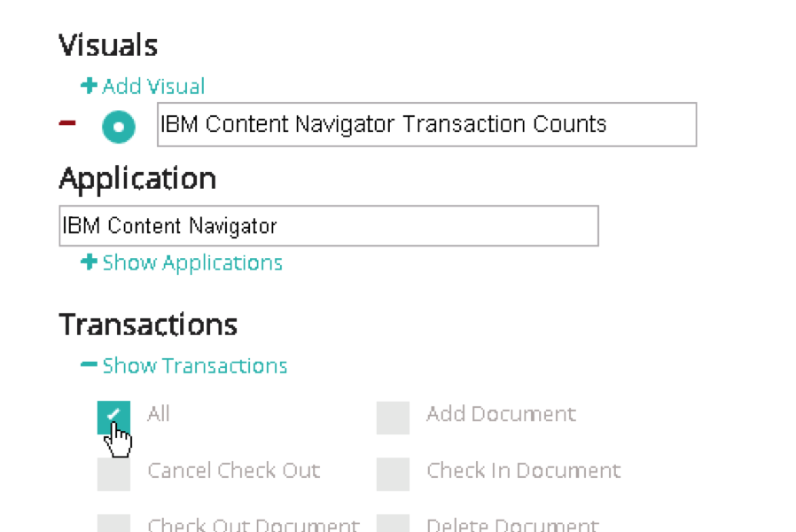The height and width of the screenshot is (532, 796).
Task: Expand Show Applications
Action: click(x=192, y=263)
